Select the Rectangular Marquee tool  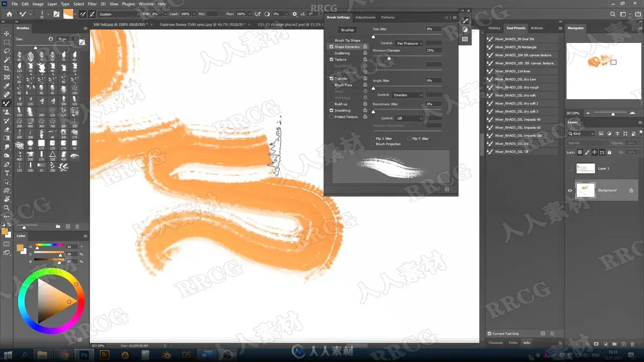click(x=7, y=42)
